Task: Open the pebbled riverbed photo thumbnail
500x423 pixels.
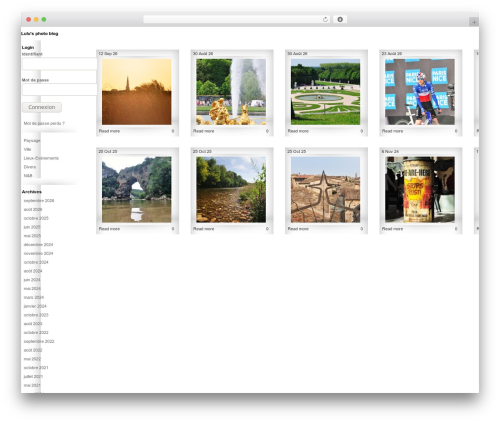Action: tap(231, 189)
